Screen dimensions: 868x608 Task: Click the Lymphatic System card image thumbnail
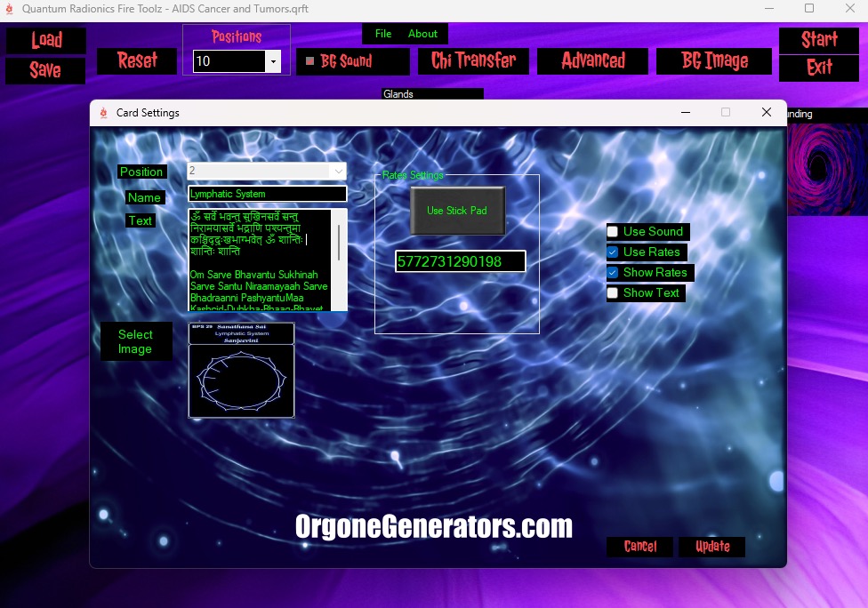(x=241, y=370)
